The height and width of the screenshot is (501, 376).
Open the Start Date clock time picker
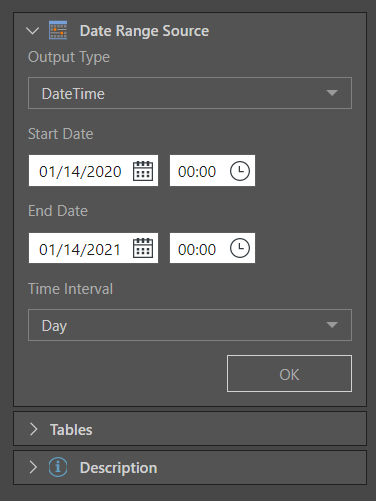pos(240,171)
